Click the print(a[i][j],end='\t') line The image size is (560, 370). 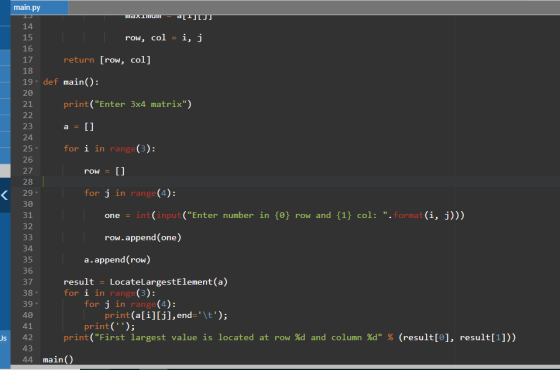pos(166,315)
